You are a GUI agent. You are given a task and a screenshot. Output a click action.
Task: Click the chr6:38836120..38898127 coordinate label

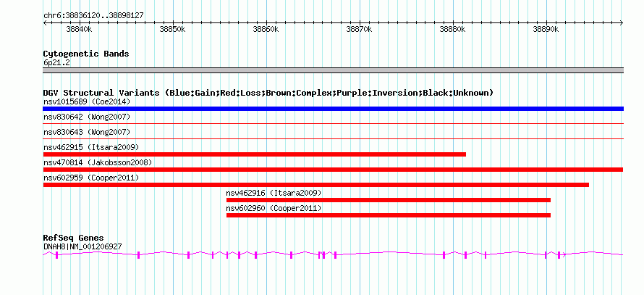tap(93, 16)
